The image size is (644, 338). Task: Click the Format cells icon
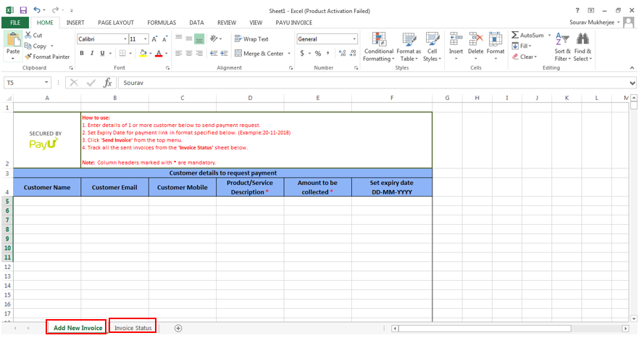pyautogui.click(x=495, y=39)
